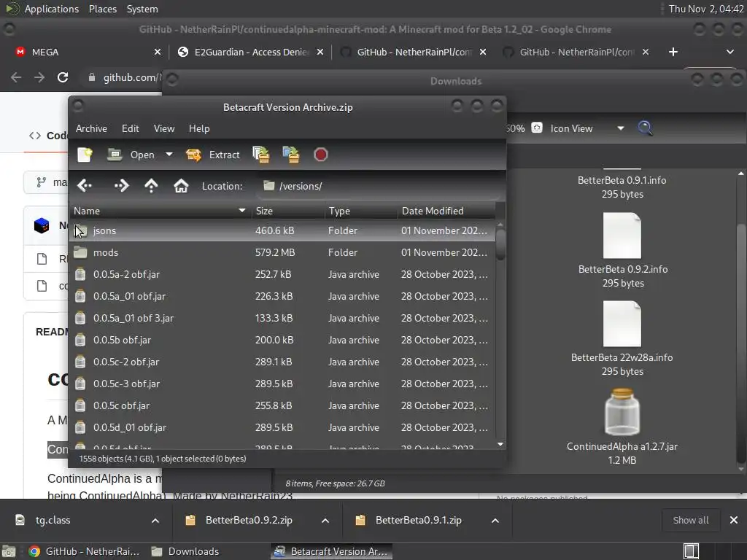Click the zoom reset icon in Downloads
Viewport: 747px width, 560px height.
[536, 128]
